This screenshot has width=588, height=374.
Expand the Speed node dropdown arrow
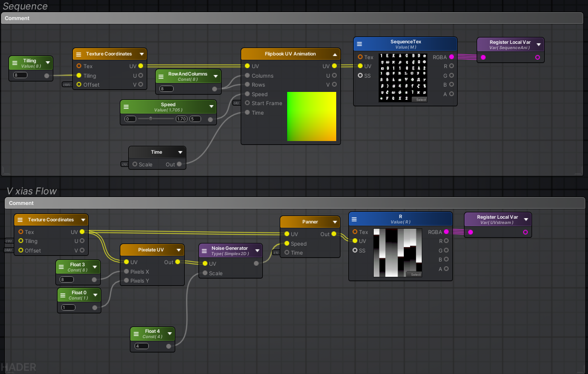[211, 107]
